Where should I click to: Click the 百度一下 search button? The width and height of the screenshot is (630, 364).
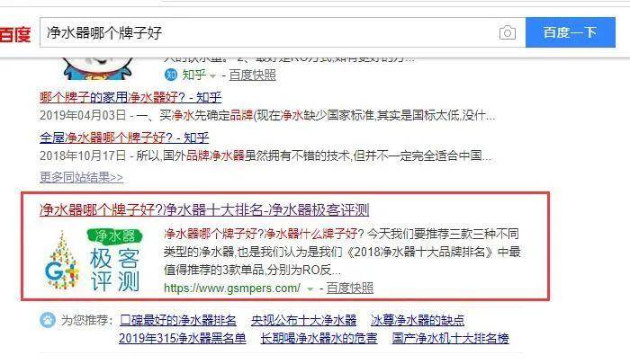(x=570, y=32)
